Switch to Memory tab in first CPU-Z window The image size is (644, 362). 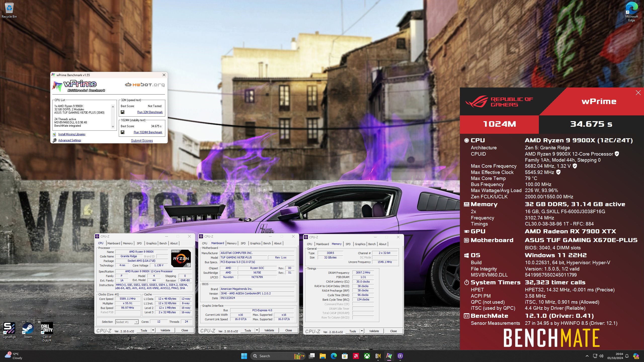128,243
